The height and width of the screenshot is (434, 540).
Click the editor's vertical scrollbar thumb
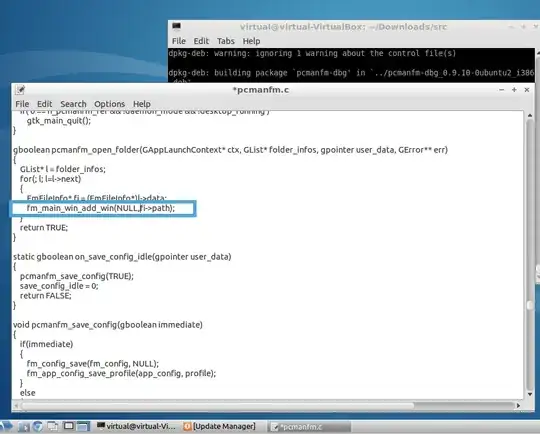click(530, 305)
